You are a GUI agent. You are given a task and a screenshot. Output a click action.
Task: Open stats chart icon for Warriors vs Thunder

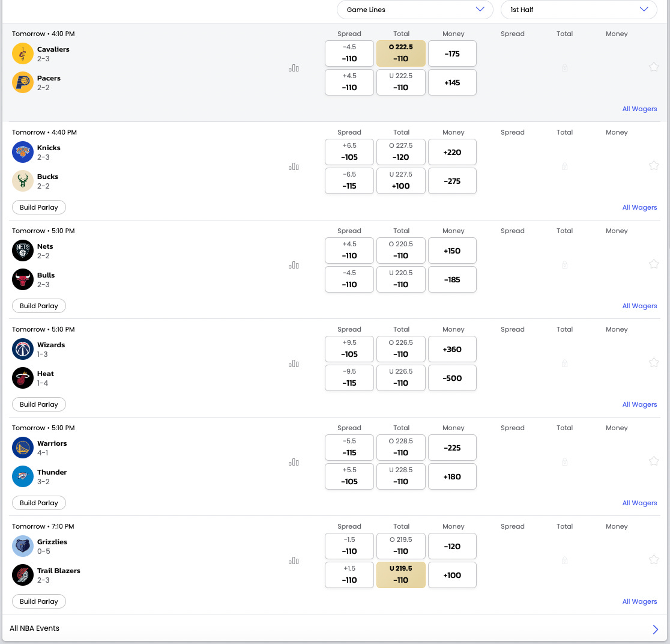click(x=294, y=462)
